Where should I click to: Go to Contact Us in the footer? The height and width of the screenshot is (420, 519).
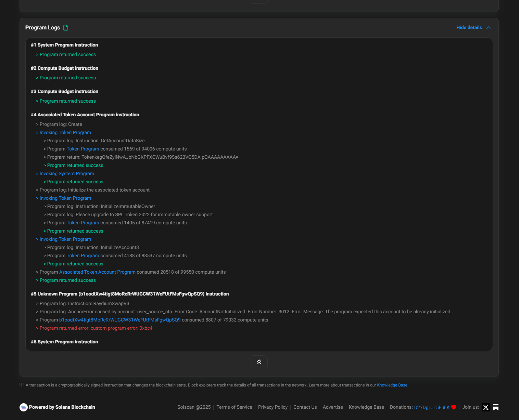305,407
